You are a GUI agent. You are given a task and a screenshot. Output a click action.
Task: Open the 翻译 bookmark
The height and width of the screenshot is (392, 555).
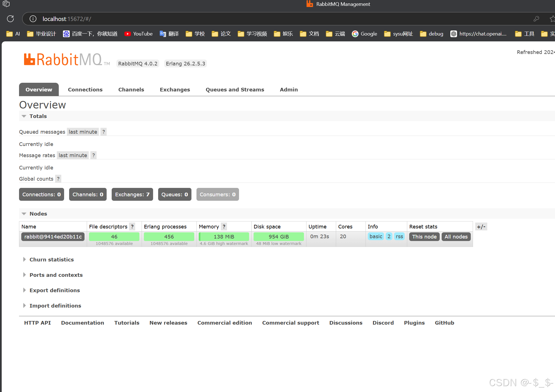(x=169, y=34)
